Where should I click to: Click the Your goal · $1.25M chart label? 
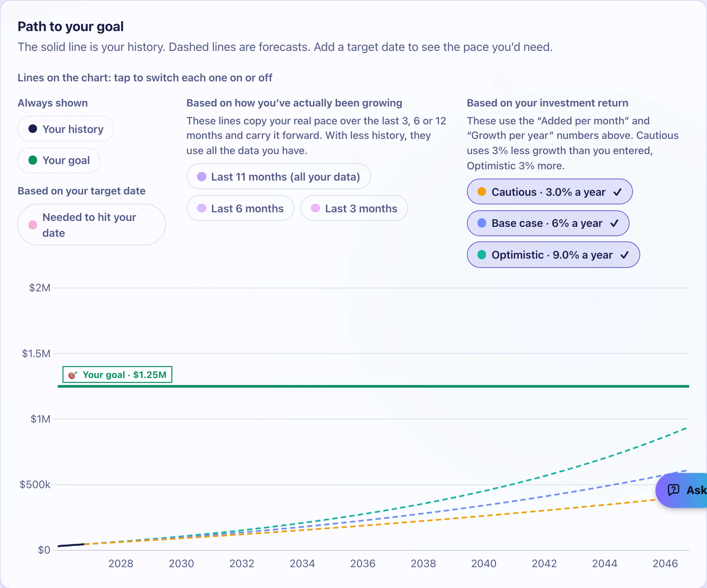click(x=117, y=374)
